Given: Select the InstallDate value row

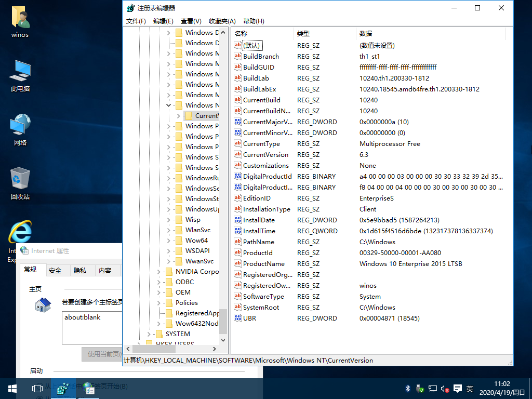Looking at the screenshot, I should 370,220.
